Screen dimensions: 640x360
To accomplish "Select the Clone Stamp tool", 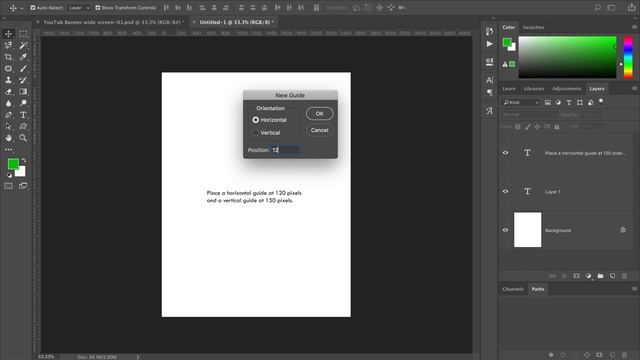I will click(8, 80).
